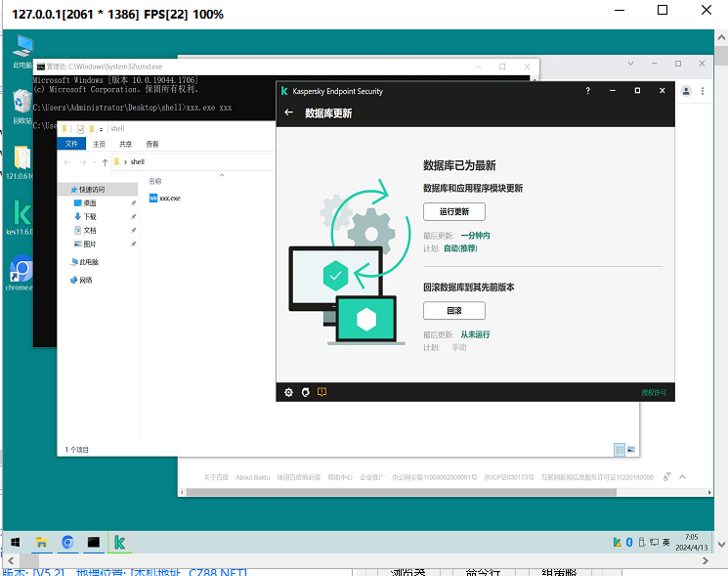The width and height of the screenshot is (728, 576).
Task: Switch to the 查看 ribbon tab
Action: pyautogui.click(x=152, y=144)
